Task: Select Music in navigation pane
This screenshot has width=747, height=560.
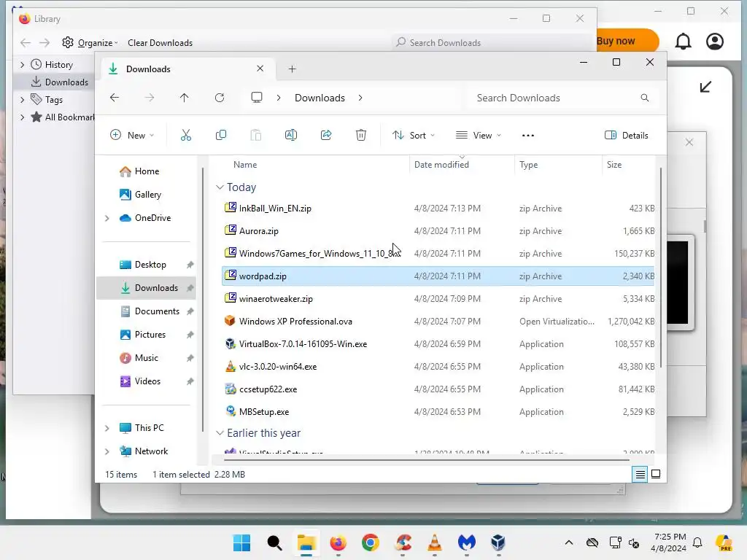Action: coord(146,358)
